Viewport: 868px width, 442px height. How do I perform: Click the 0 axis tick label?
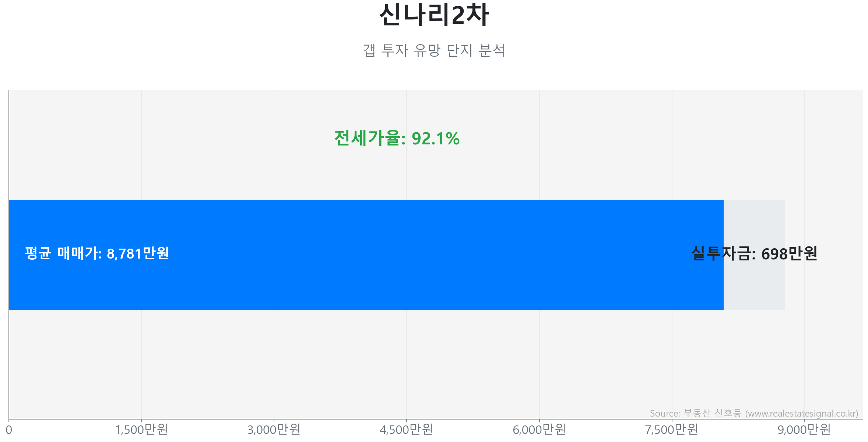(x=9, y=430)
